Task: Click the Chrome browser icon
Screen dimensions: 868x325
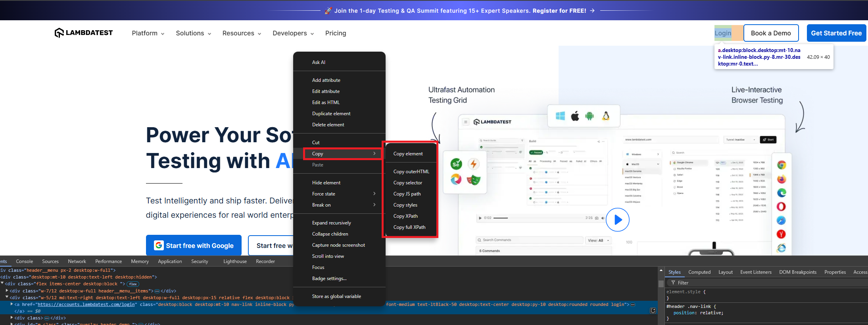Action: pos(782,165)
